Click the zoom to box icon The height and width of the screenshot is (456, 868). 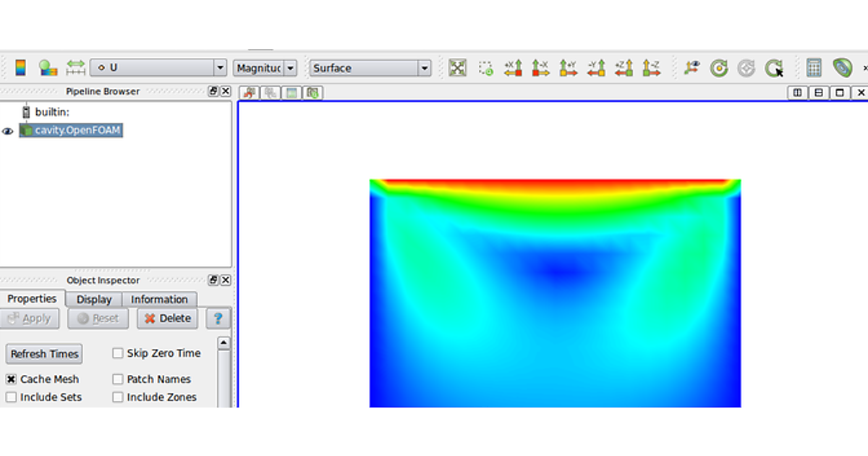click(x=485, y=68)
